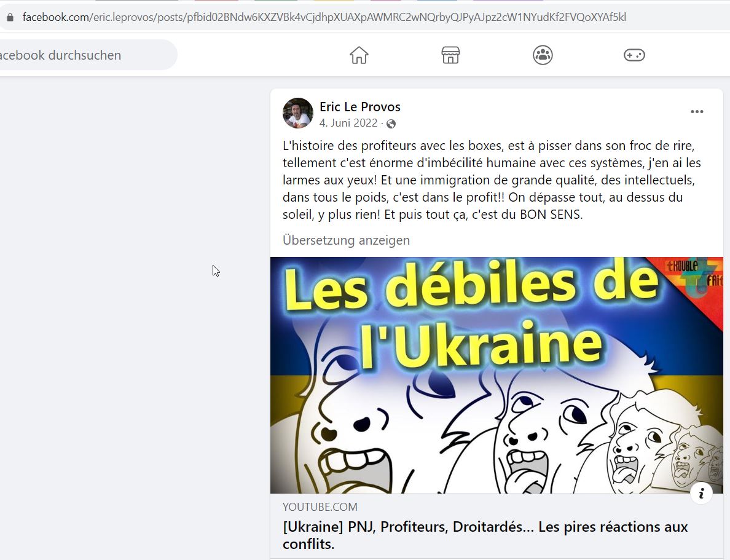Open the Marketplace storefront icon
730x560 pixels.
pyautogui.click(x=450, y=55)
